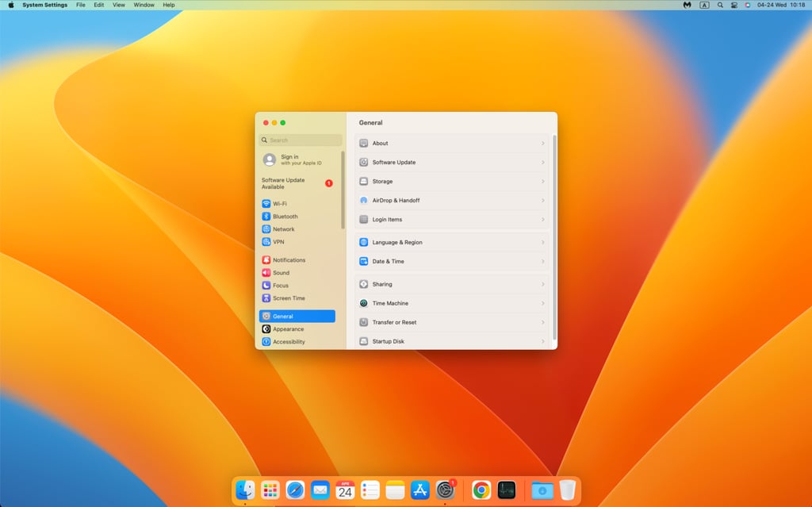This screenshot has height=507, width=812.
Task: Open Reminders from the Dock
Action: pos(370,490)
